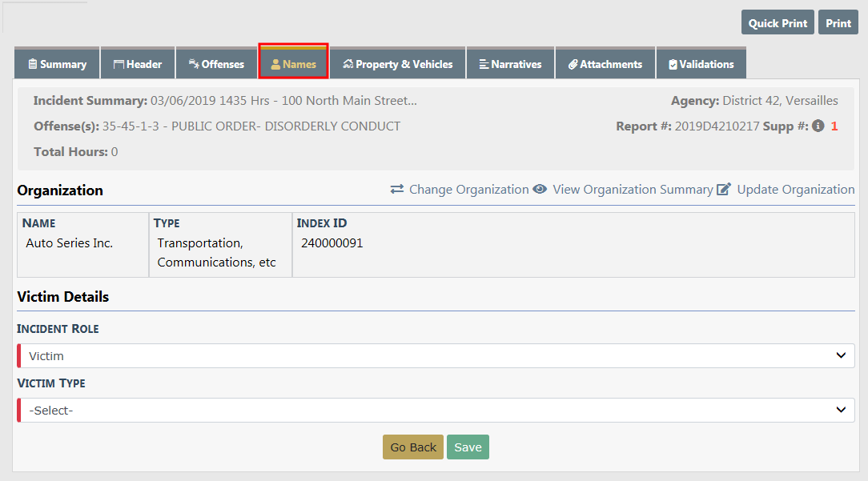Click the chevron arrow on Victim Type field
The width and height of the screenshot is (868, 481).
coord(841,410)
